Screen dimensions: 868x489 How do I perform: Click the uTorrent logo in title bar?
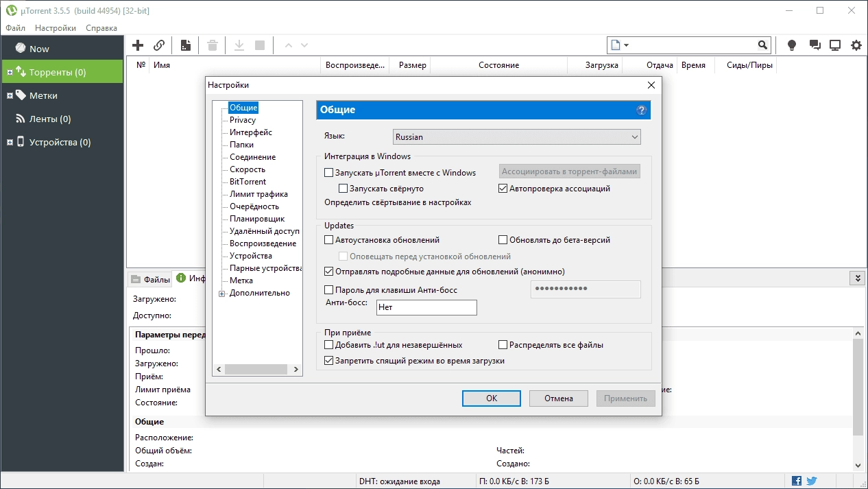[10, 10]
